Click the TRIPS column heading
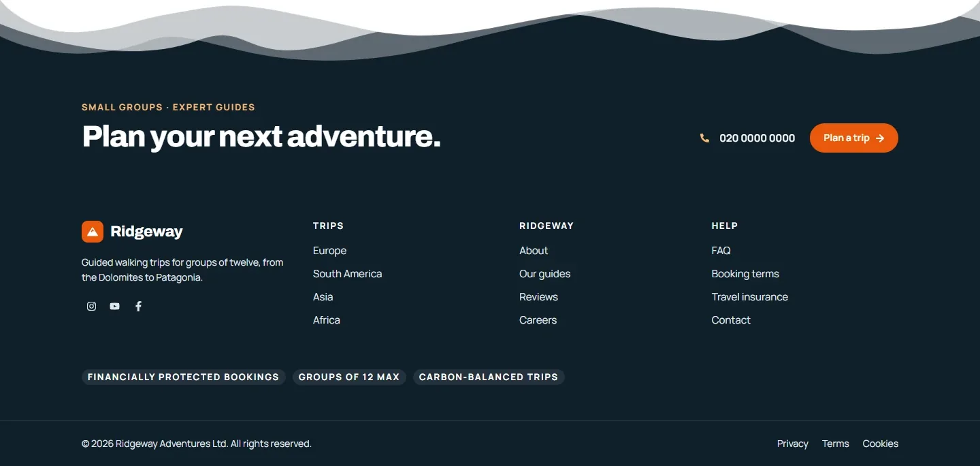 328,226
